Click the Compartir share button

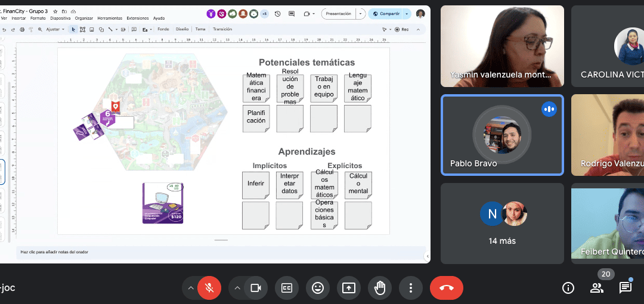pos(385,14)
